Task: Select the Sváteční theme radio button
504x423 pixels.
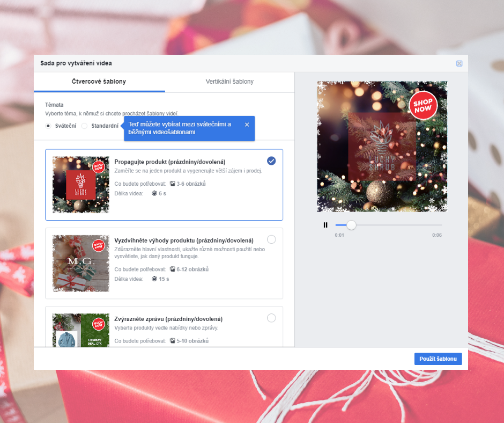Action: pyautogui.click(x=49, y=126)
